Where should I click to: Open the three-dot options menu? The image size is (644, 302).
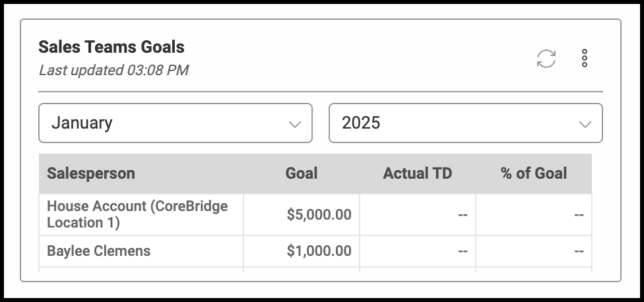point(585,59)
